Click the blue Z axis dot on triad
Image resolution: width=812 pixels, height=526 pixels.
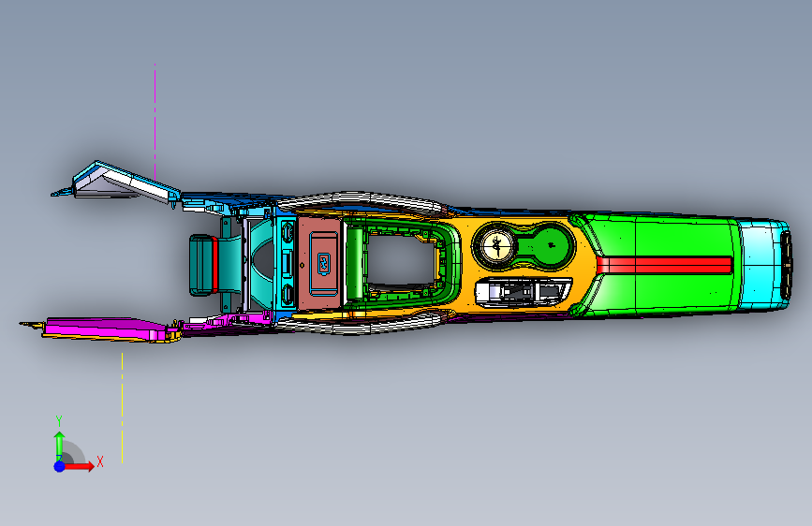tap(60, 466)
